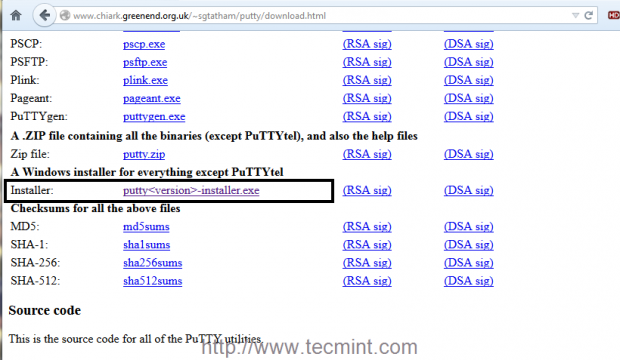Download pageant.exe

pyautogui.click(x=151, y=99)
